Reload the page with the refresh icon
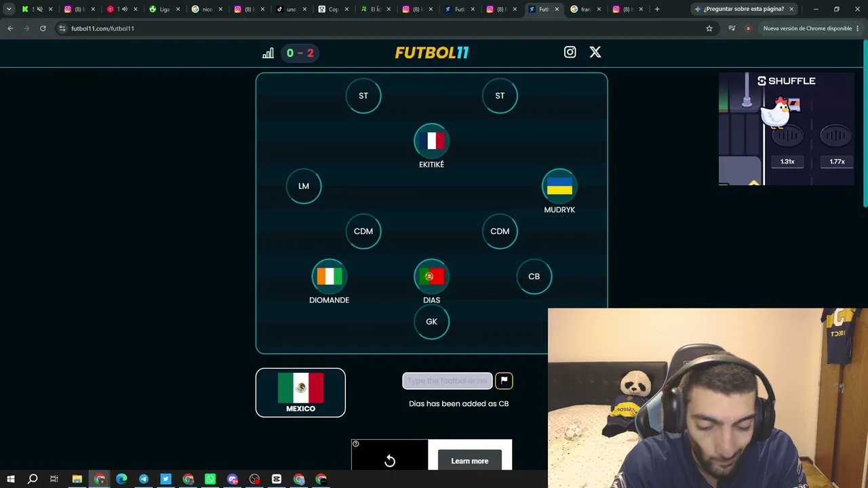The height and width of the screenshot is (488, 868). click(x=43, y=28)
